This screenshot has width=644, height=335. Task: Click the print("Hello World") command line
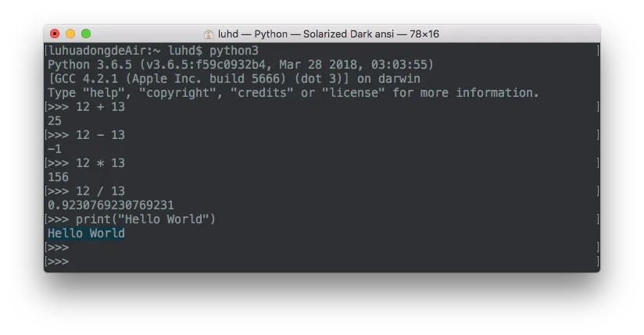tap(145, 219)
